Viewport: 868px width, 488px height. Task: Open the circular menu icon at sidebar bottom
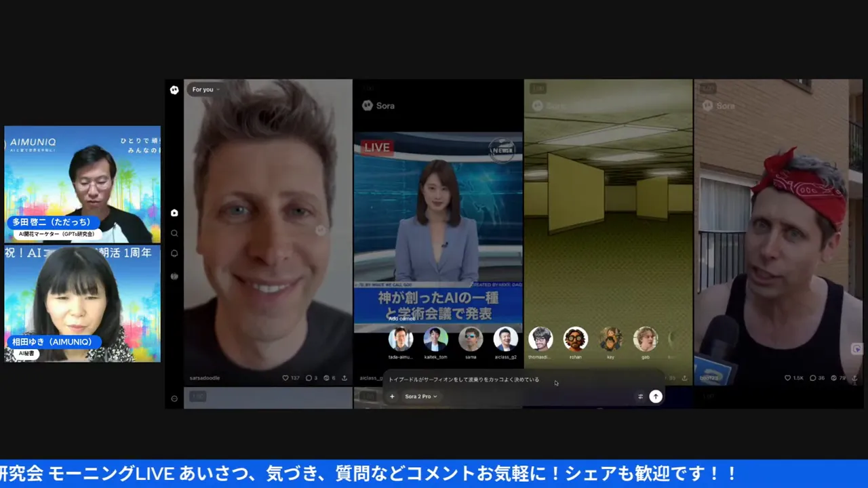coord(174,399)
